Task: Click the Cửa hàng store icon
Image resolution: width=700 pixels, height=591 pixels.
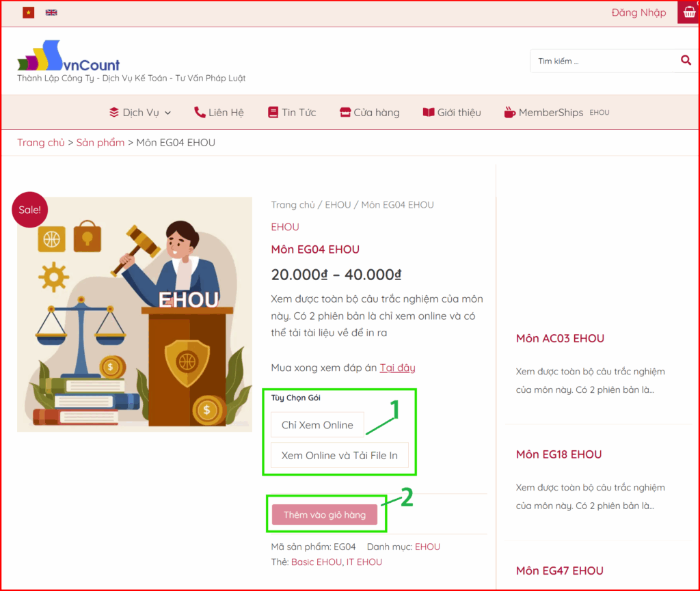Action: point(345,113)
